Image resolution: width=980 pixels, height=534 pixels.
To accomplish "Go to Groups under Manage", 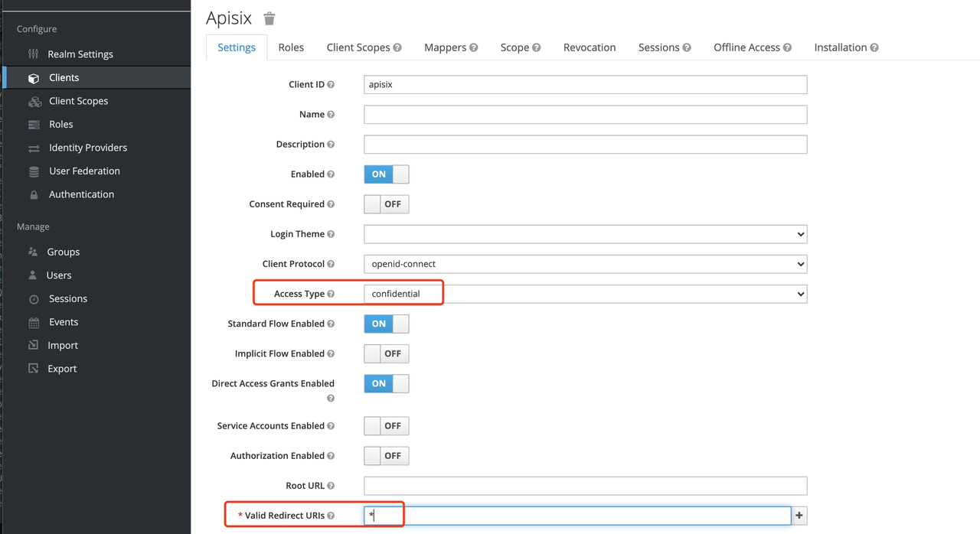I will tap(64, 251).
